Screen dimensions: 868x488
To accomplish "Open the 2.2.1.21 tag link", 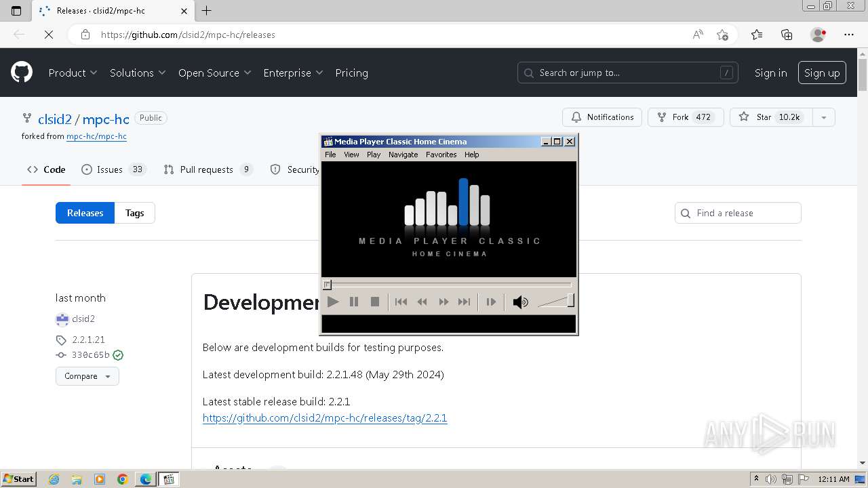I will coord(88,340).
